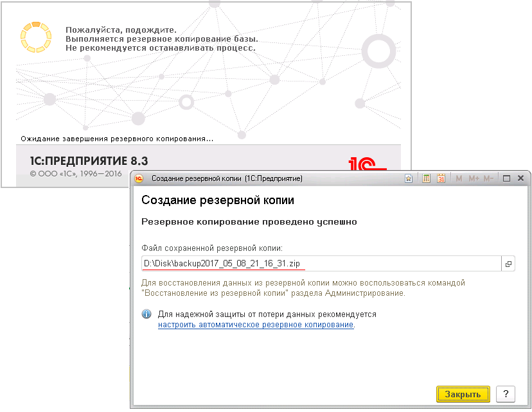The image size is (532, 412).
Task: Click the Закрыть button
Action: coord(463,394)
